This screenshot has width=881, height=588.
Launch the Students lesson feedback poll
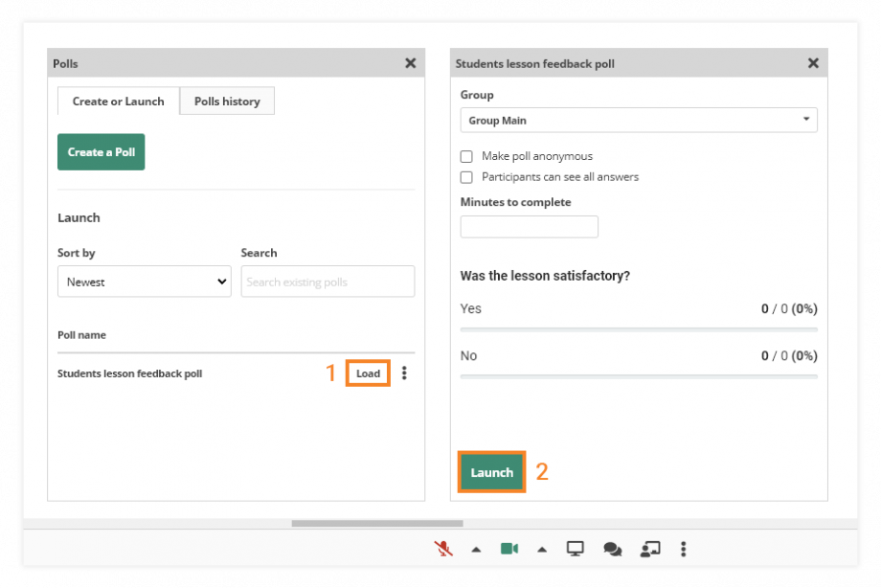pos(491,471)
